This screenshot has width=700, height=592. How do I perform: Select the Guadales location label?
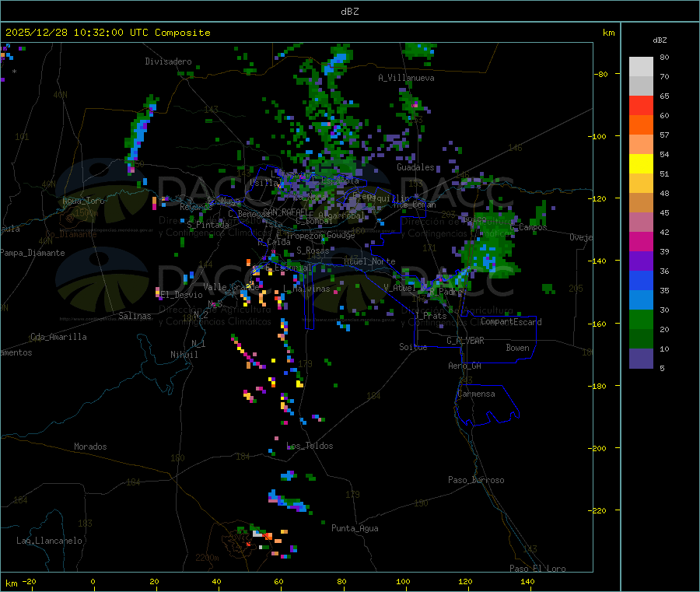415,167
